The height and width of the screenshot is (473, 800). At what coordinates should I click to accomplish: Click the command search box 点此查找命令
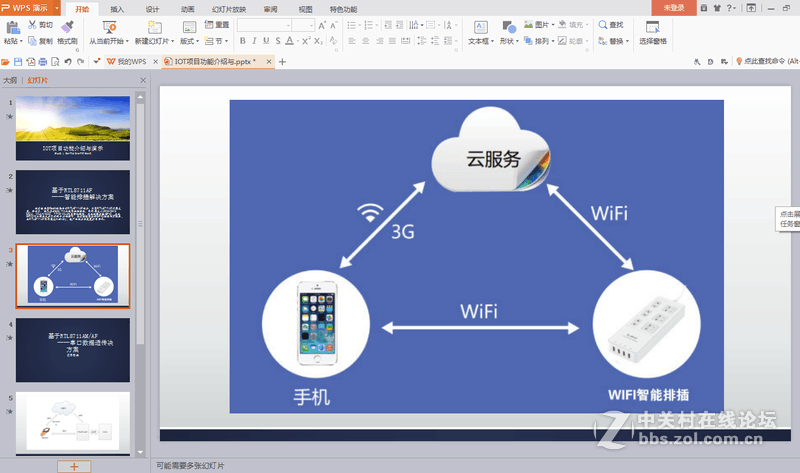(770, 61)
